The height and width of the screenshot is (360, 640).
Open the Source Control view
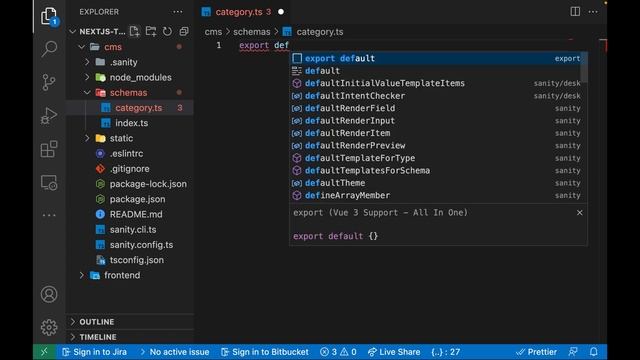pos(49,82)
